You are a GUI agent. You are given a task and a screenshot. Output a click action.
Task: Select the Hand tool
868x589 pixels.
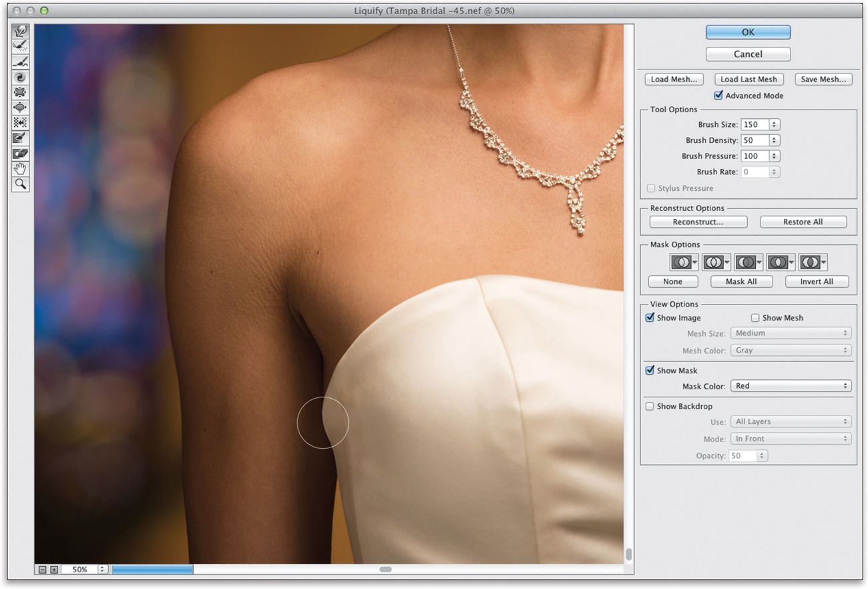[21, 168]
